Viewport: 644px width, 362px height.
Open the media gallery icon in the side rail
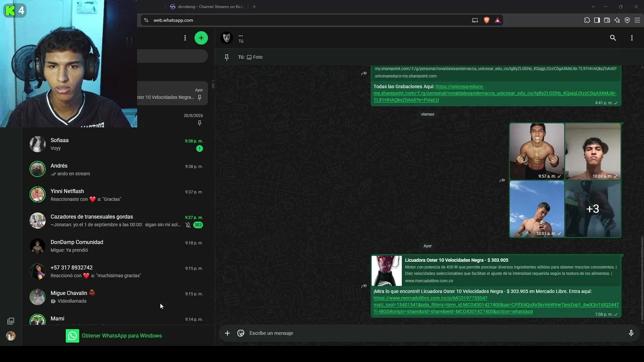pyautogui.click(x=11, y=321)
